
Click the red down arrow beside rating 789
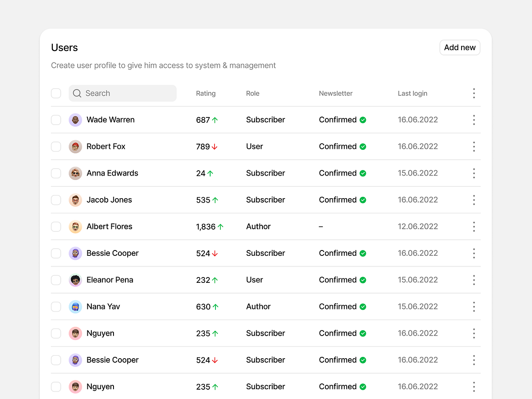click(x=215, y=147)
